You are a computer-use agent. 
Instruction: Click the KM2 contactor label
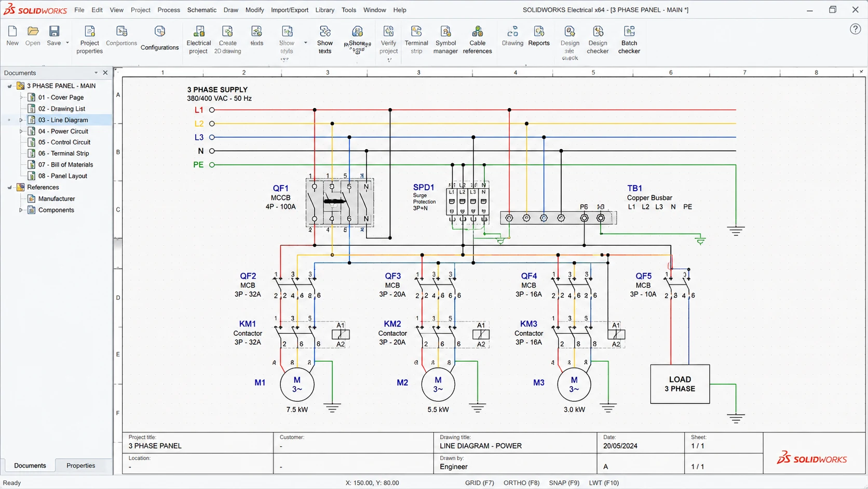(392, 324)
